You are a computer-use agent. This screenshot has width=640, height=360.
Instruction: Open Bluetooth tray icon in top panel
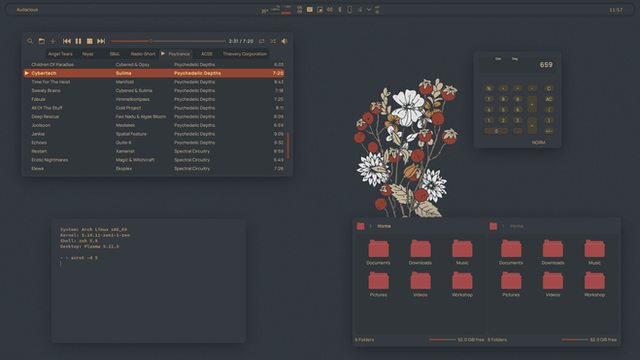[340, 9]
